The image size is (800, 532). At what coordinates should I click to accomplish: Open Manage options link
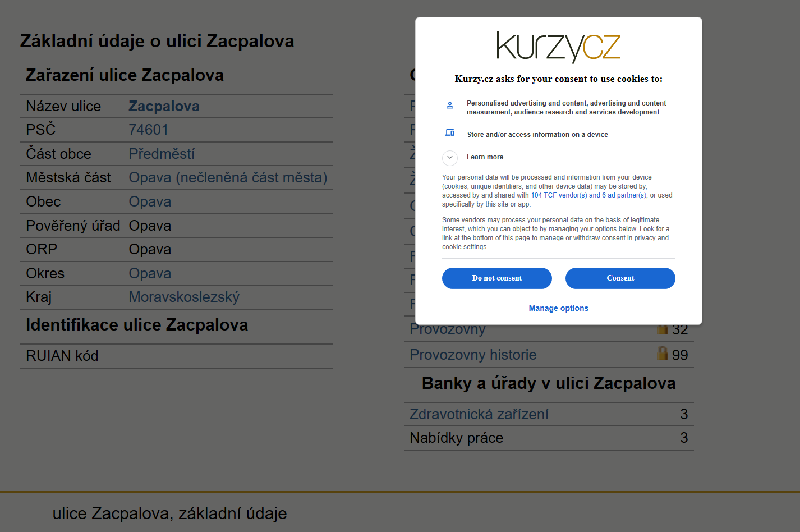559,308
